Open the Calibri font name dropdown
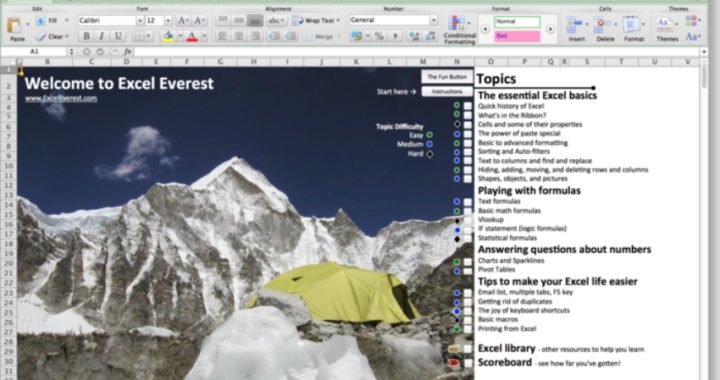This screenshot has width=720, height=380. pyautogui.click(x=140, y=21)
